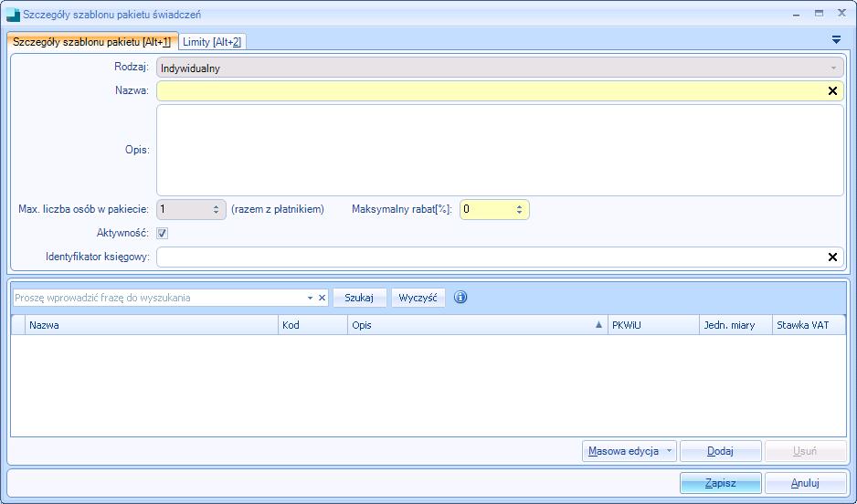Sort table by the PKWiU column header

(653, 325)
